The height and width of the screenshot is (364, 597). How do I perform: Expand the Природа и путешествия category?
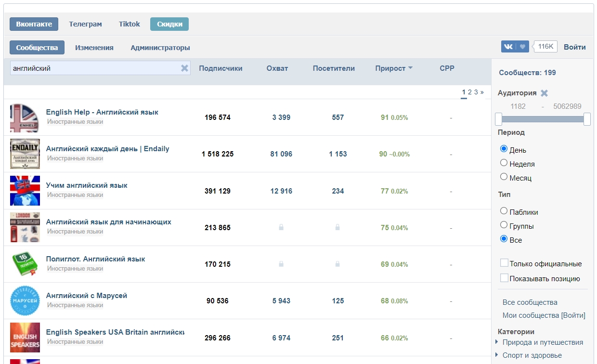(497, 342)
